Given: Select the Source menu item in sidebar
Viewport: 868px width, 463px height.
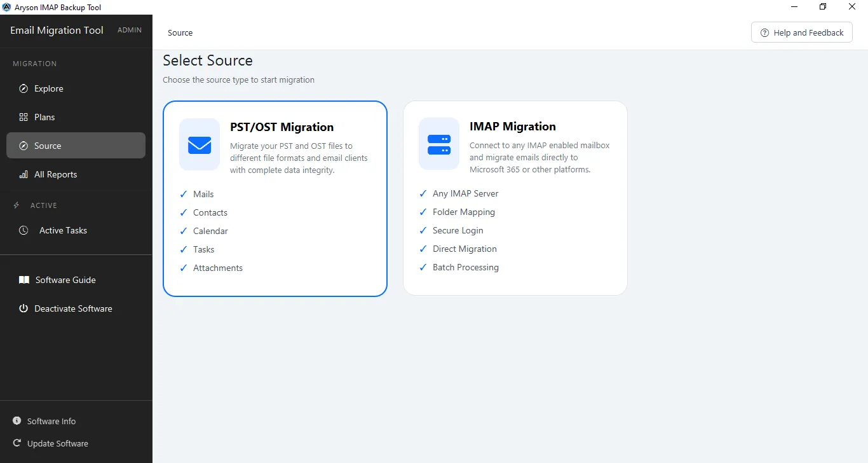Looking at the screenshot, I should pos(76,146).
